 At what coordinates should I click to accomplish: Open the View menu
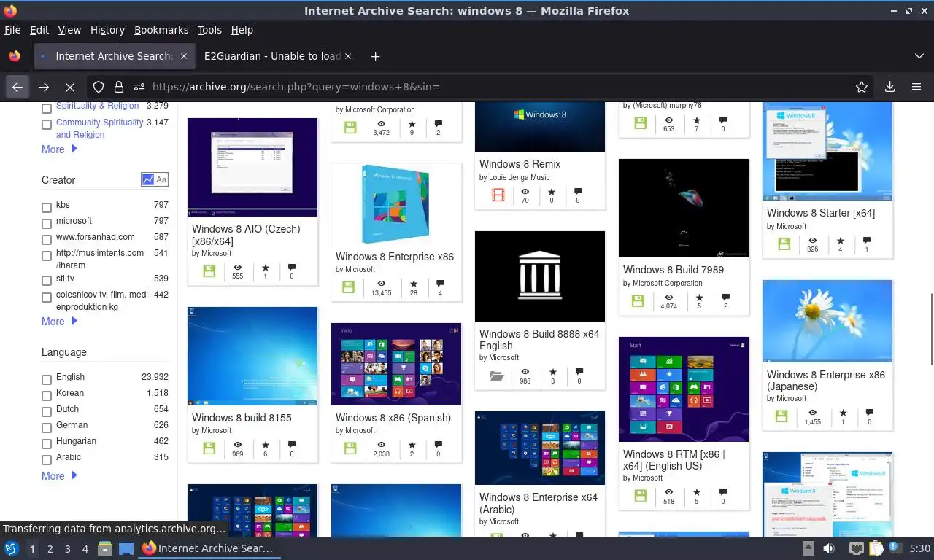click(x=69, y=30)
